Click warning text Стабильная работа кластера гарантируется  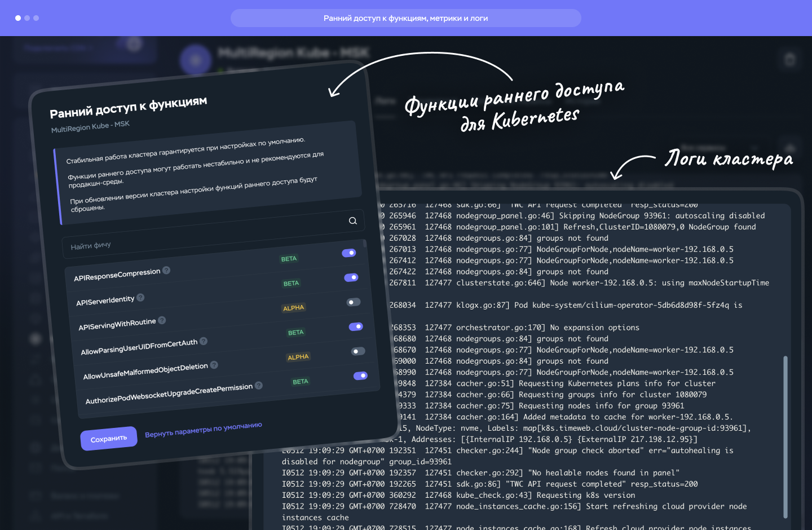[186, 150]
